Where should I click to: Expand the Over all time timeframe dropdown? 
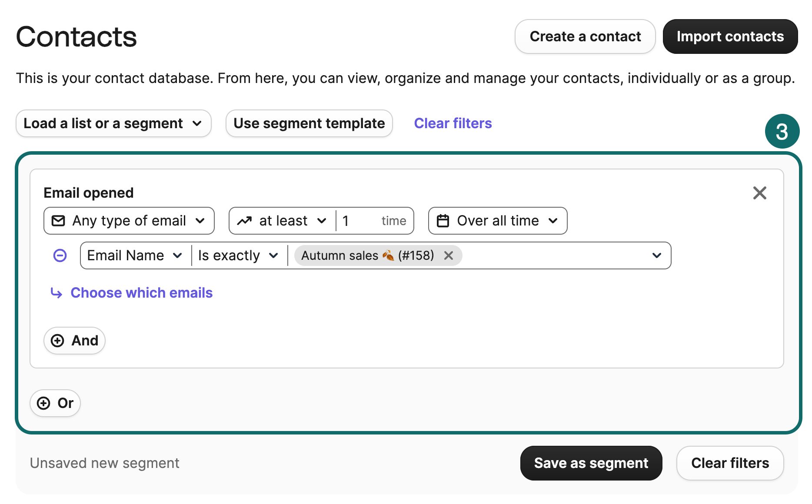[x=553, y=221]
